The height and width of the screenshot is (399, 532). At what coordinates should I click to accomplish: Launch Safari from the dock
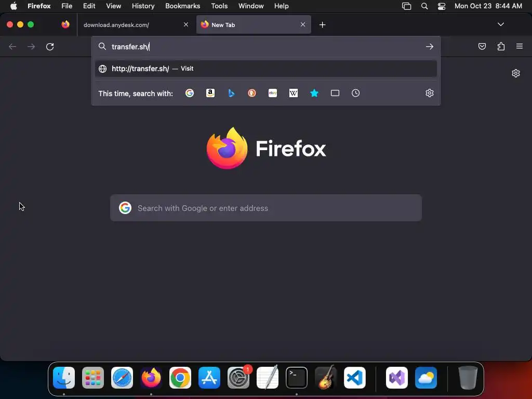[x=122, y=378]
